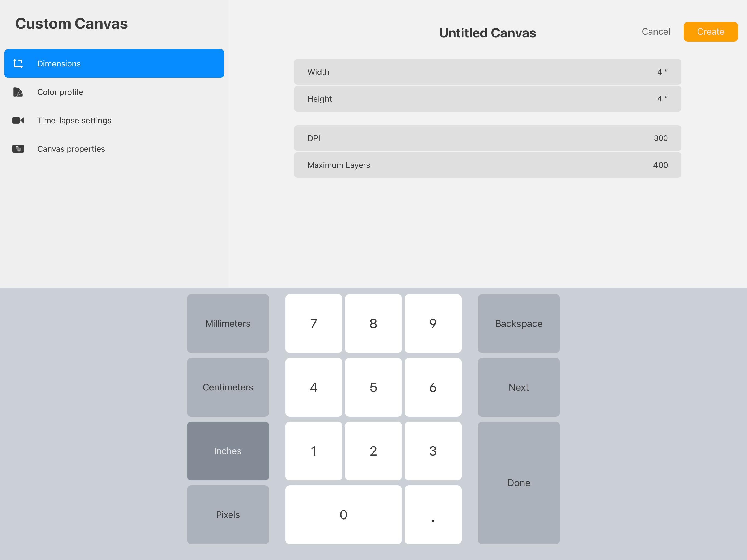
Task: Click the Dimensions crop icon in sidebar
Action: (18, 63)
